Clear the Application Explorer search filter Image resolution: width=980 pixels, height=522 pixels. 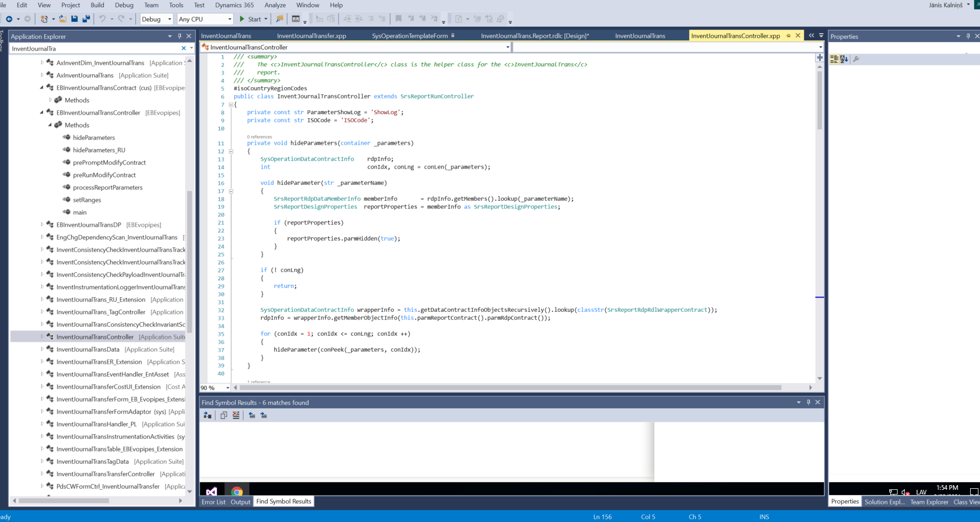184,48
